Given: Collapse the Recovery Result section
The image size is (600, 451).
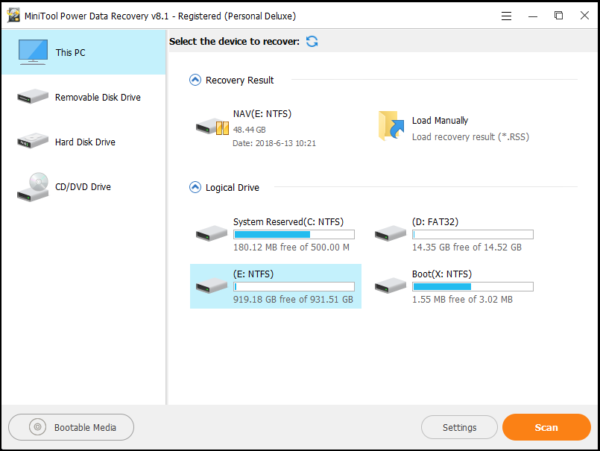Looking at the screenshot, I should (195, 80).
